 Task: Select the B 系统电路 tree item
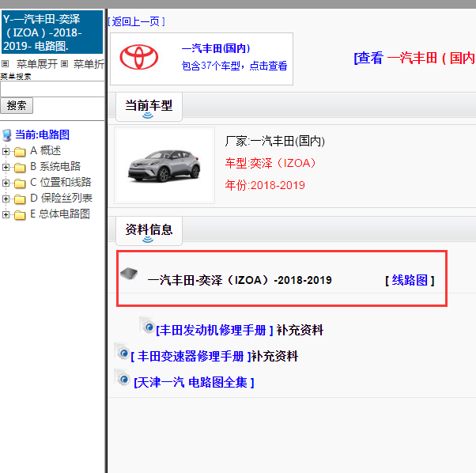click(x=55, y=166)
